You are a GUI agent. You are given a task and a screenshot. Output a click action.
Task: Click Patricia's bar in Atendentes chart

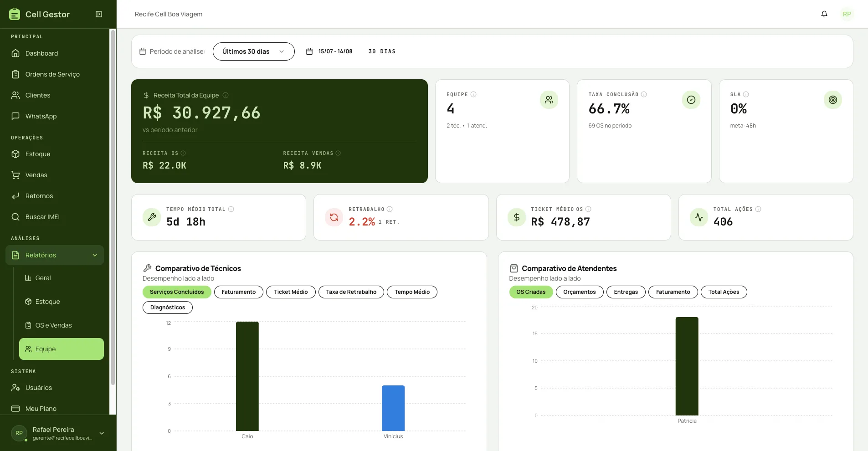687,366
